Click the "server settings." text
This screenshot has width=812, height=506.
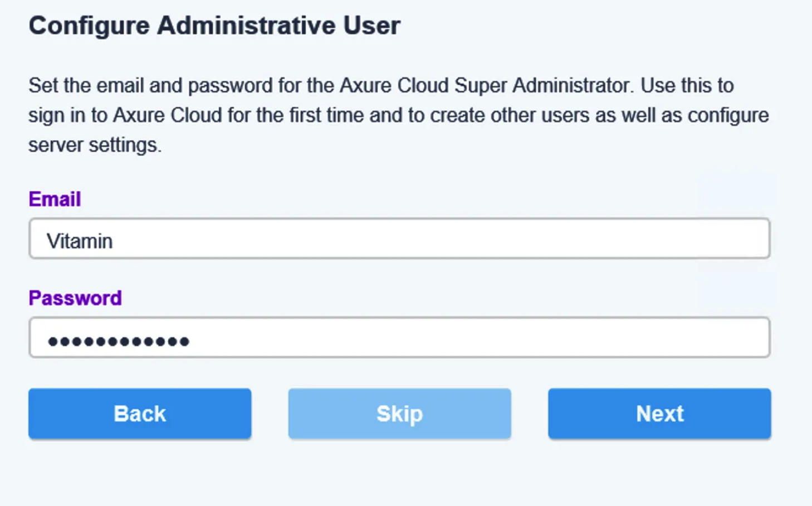(x=95, y=145)
